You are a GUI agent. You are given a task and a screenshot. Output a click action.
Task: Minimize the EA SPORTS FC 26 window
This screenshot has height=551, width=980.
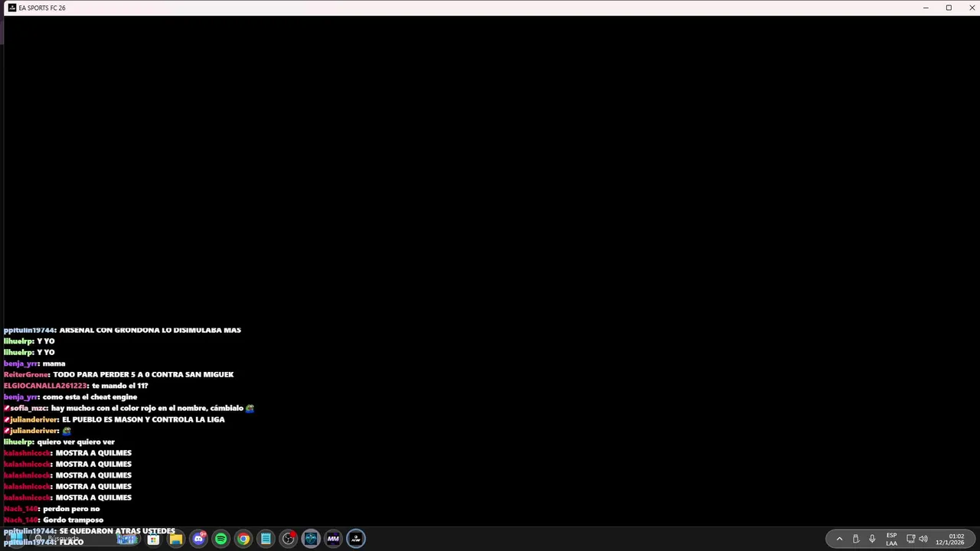(926, 8)
